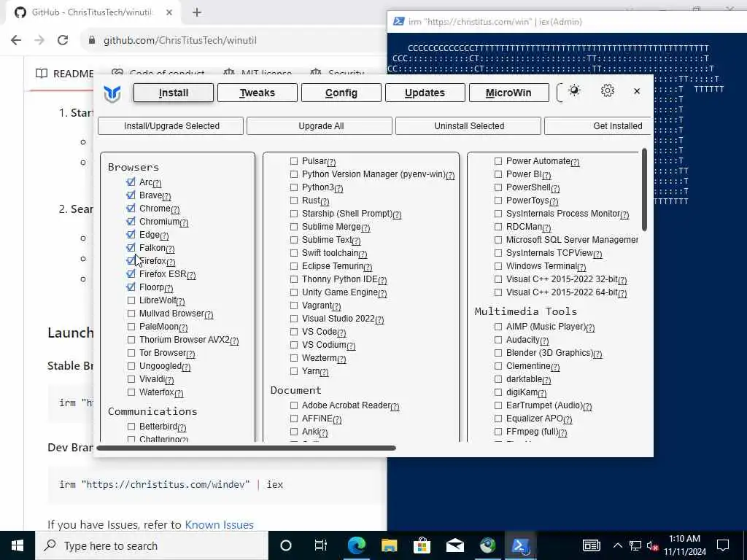Click Install/Upgrade Selected button
The image size is (747, 560).
pos(171,125)
